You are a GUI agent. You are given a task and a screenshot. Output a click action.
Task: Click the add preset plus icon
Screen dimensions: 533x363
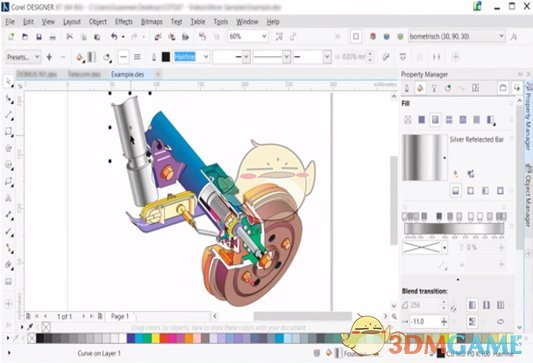pyautogui.click(x=49, y=57)
